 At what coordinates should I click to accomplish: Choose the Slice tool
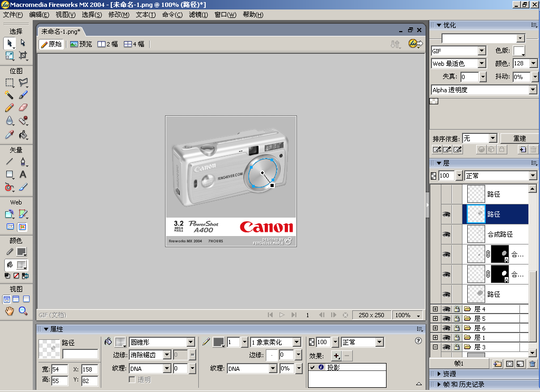click(23, 214)
